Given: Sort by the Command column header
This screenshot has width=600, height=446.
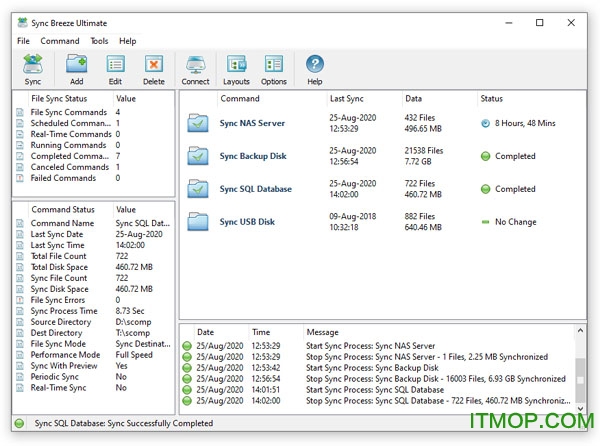Looking at the screenshot, I should point(272,98).
